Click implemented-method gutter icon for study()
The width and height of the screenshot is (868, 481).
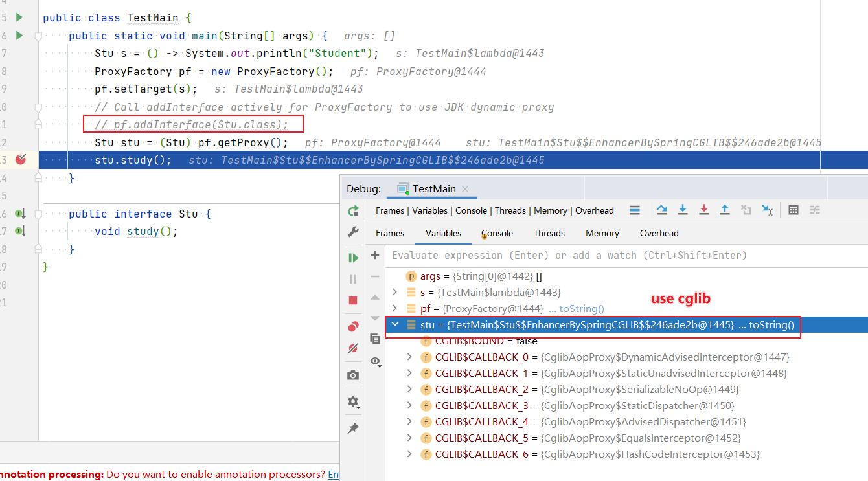[20, 231]
